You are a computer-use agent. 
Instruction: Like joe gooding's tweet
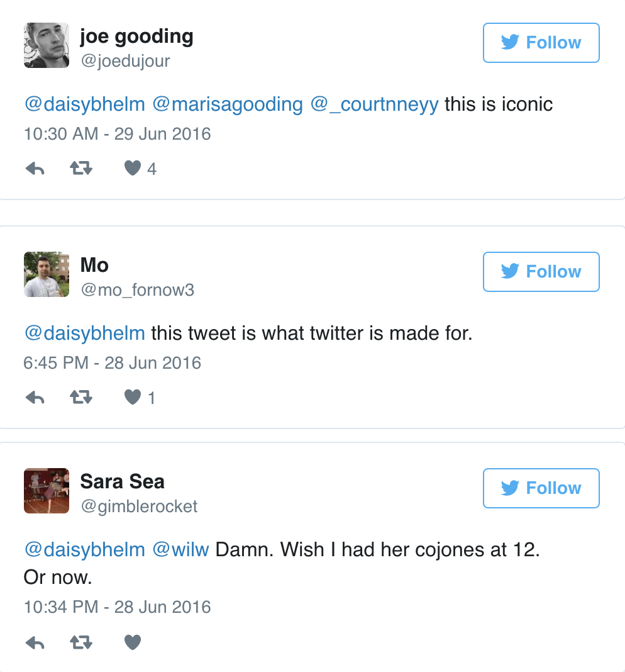click(x=132, y=169)
